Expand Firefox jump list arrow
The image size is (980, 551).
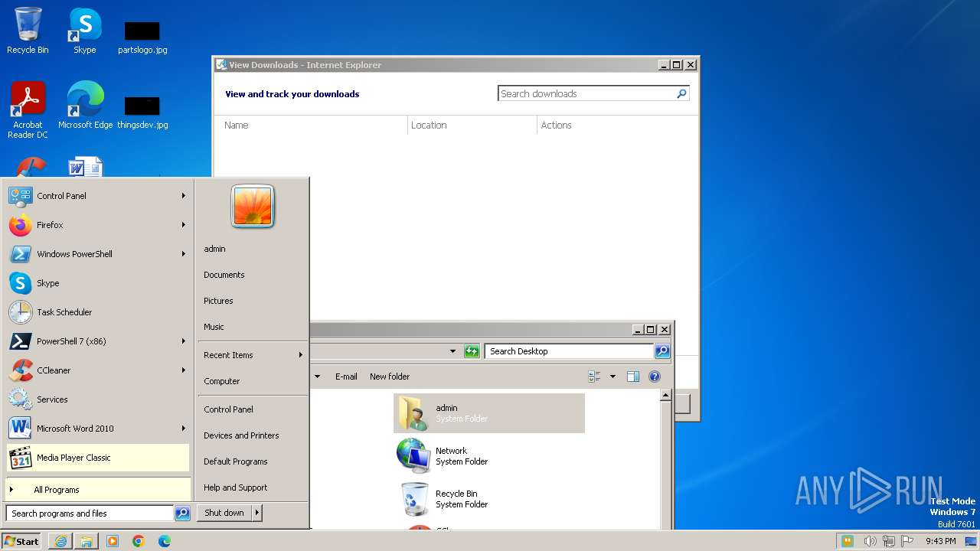184,225
